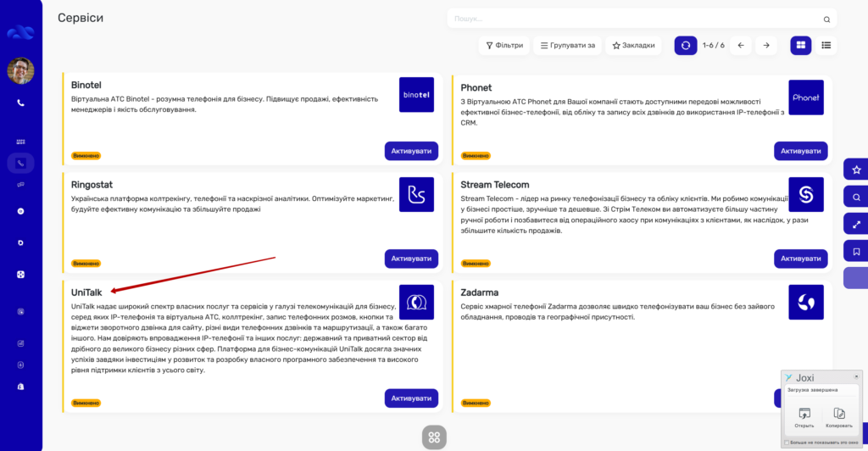The width and height of the screenshot is (868, 451).
Task: Click the user avatar in sidebar
Action: coord(21,70)
